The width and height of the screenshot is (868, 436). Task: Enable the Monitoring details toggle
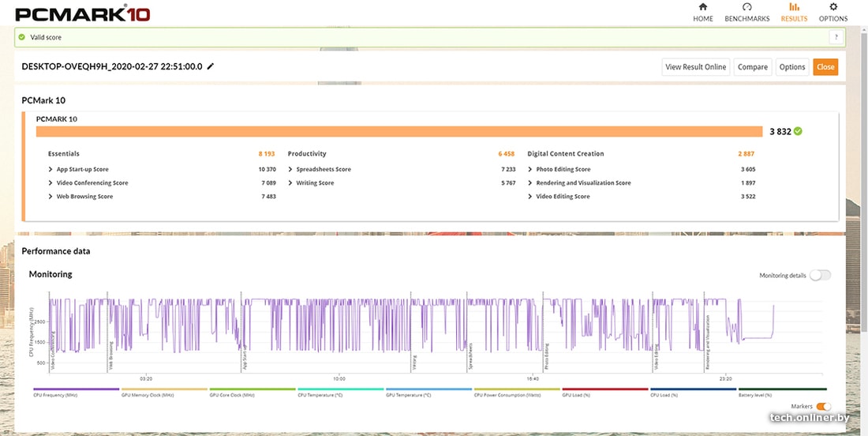click(820, 275)
